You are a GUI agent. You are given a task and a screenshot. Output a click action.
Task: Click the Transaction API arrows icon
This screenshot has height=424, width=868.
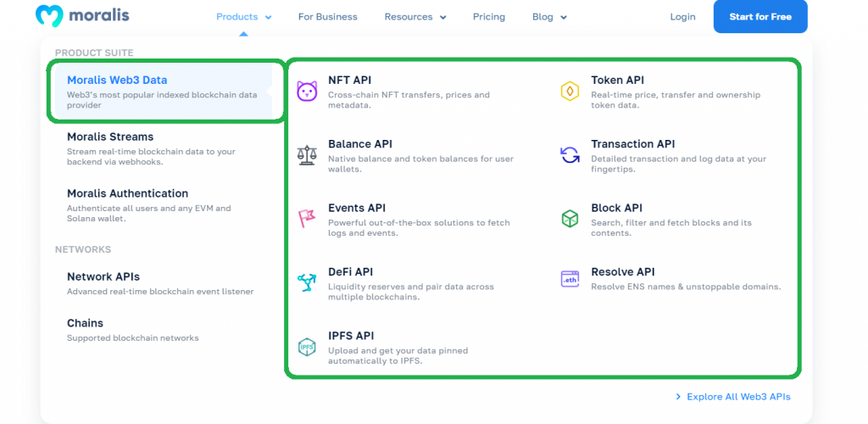[x=570, y=155]
